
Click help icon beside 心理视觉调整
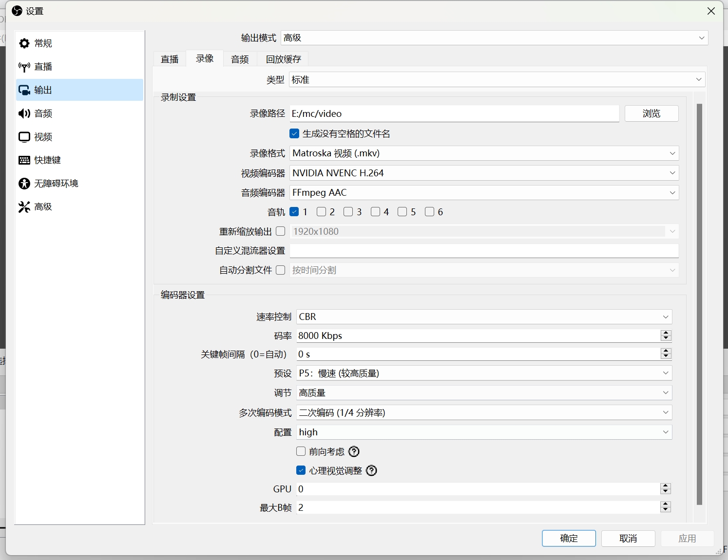coord(371,471)
